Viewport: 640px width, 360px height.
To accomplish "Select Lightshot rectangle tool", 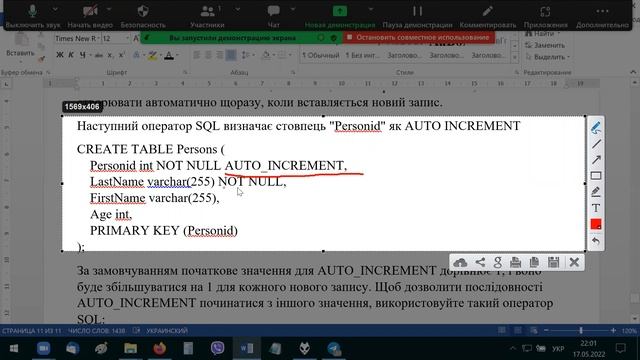I will click(x=596, y=176).
